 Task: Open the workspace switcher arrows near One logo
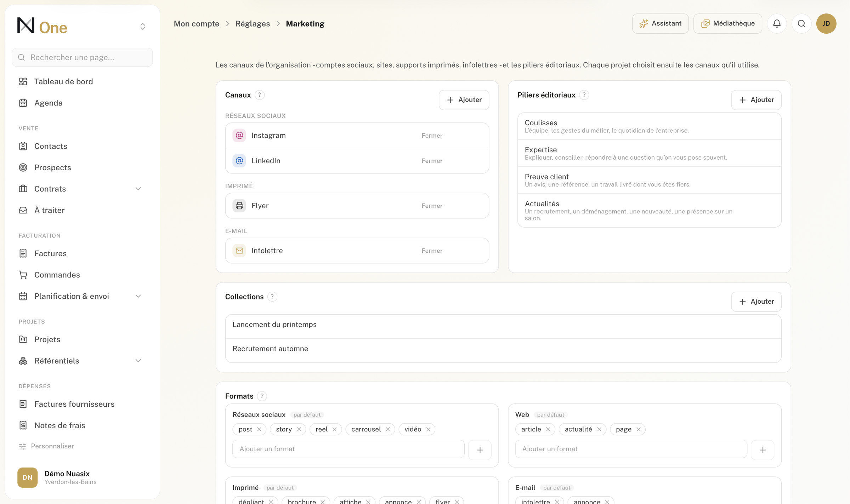143,27
